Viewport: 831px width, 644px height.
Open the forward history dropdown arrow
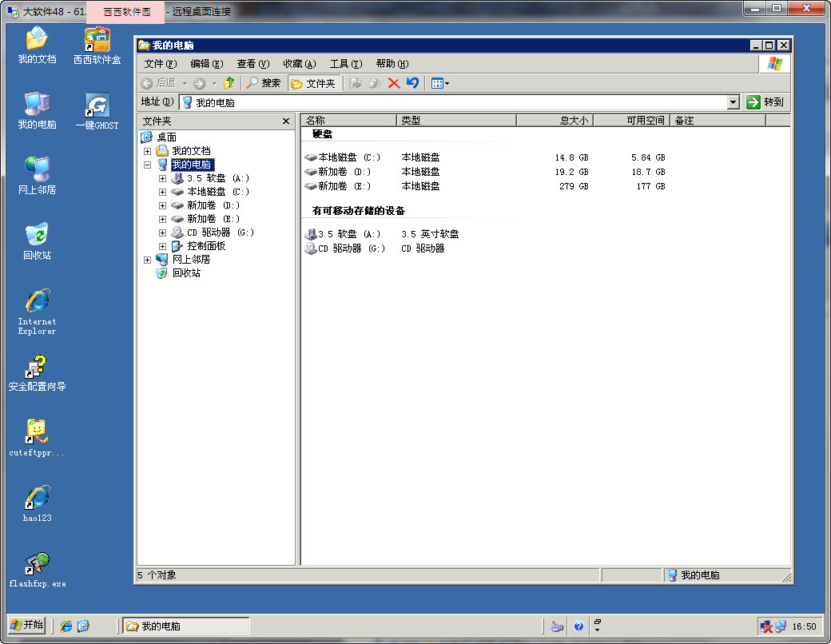[x=215, y=83]
